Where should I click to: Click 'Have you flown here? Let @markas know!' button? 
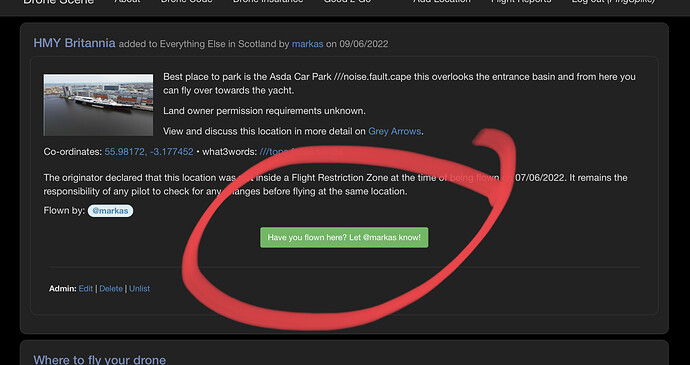(x=344, y=237)
